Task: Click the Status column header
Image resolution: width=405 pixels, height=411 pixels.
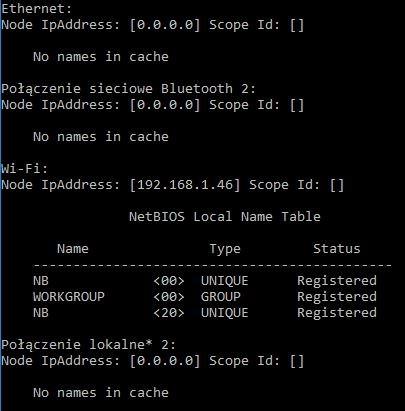Action: pos(337,249)
